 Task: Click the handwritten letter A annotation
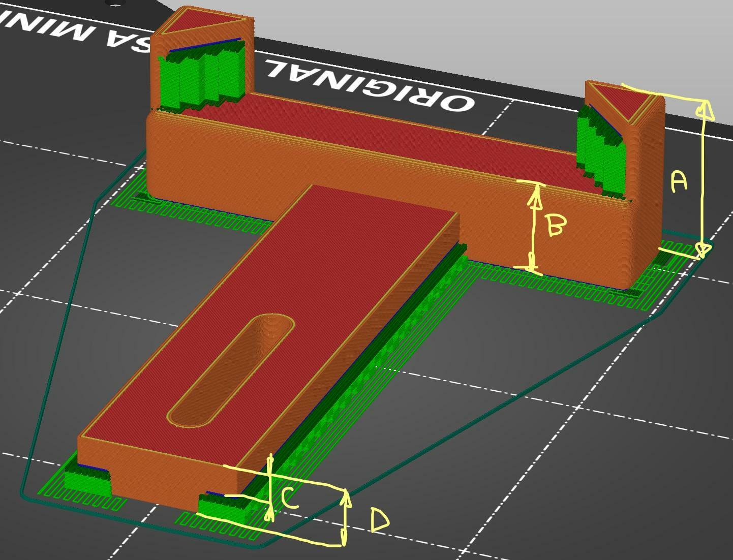click(679, 182)
